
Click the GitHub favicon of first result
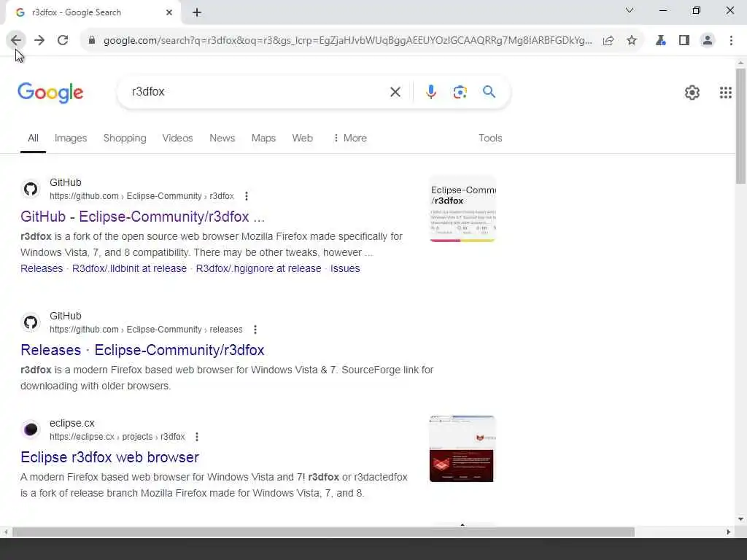pyautogui.click(x=31, y=189)
